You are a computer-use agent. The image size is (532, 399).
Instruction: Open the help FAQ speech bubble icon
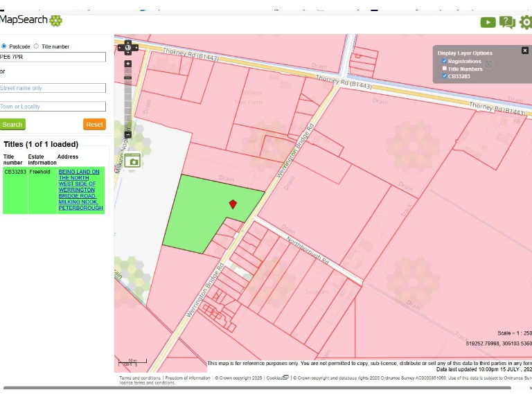pyautogui.click(x=507, y=22)
